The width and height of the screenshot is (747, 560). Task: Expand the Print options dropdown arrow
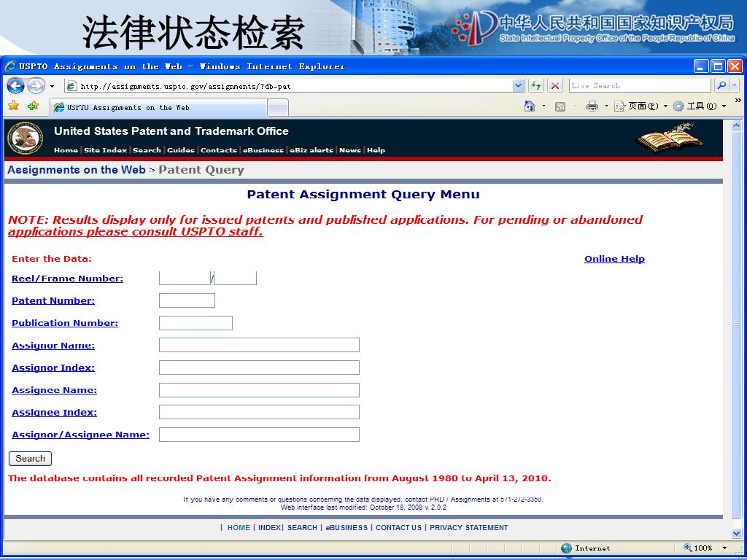coord(606,106)
